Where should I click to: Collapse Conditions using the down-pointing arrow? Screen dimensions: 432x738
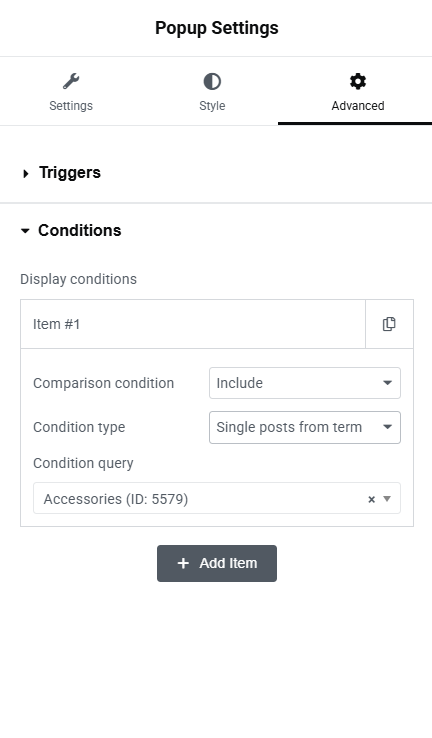[x=25, y=231]
